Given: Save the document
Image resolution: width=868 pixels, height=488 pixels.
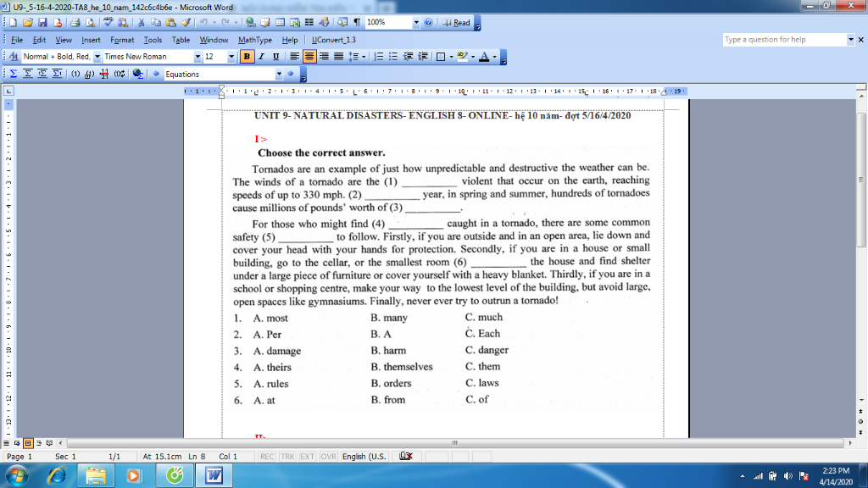Looking at the screenshot, I should pyautogui.click(x=42, y=23).
